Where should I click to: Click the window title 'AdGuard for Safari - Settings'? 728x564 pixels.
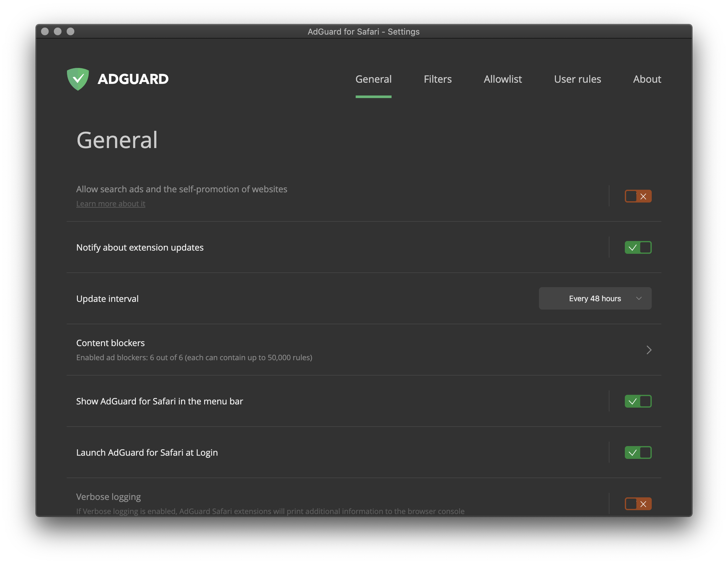[x=363, y=32]
